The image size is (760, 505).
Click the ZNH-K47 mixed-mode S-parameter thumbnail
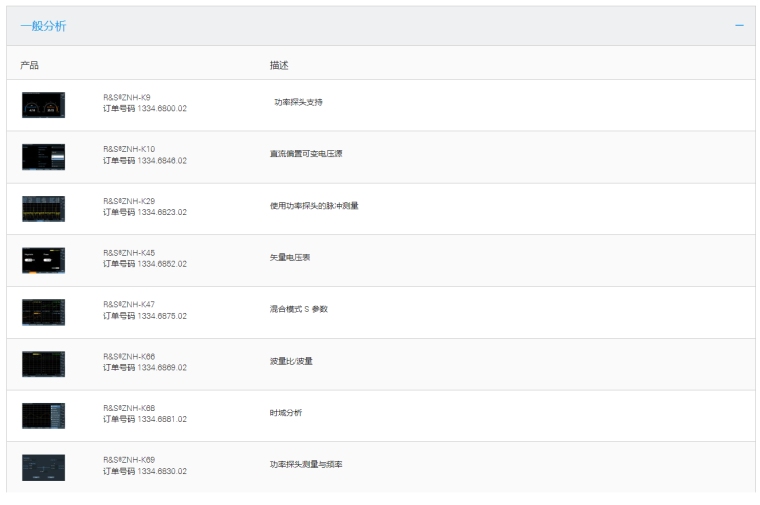[43, 312]
